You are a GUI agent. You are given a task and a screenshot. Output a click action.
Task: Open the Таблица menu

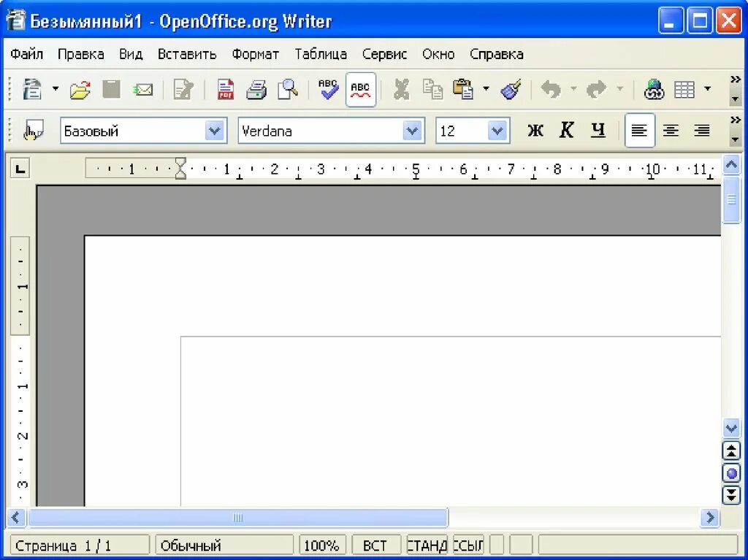coord(321,54)
